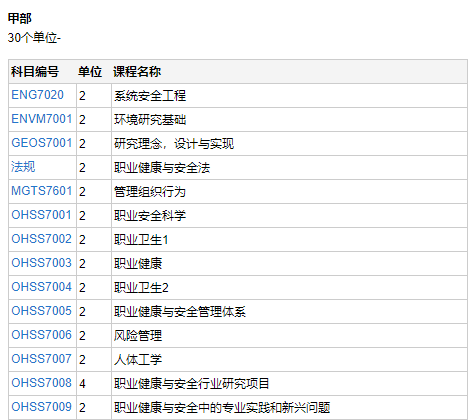Open the OHSS7008 course link
The width and height of the screenshot is (472, 420).
point(41,383)
